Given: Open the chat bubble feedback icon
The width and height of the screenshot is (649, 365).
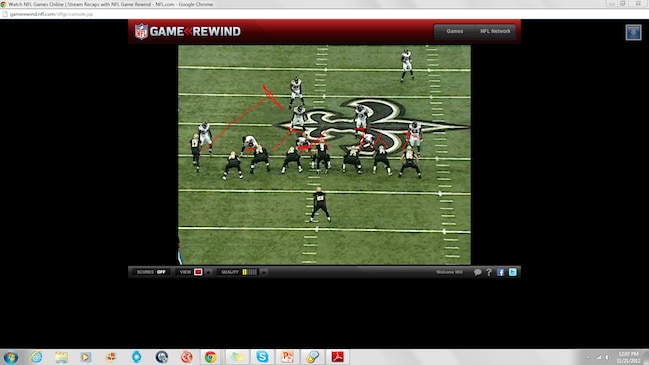Looking at the screenshot, I should pyautogui.click(x=478, y=272).
